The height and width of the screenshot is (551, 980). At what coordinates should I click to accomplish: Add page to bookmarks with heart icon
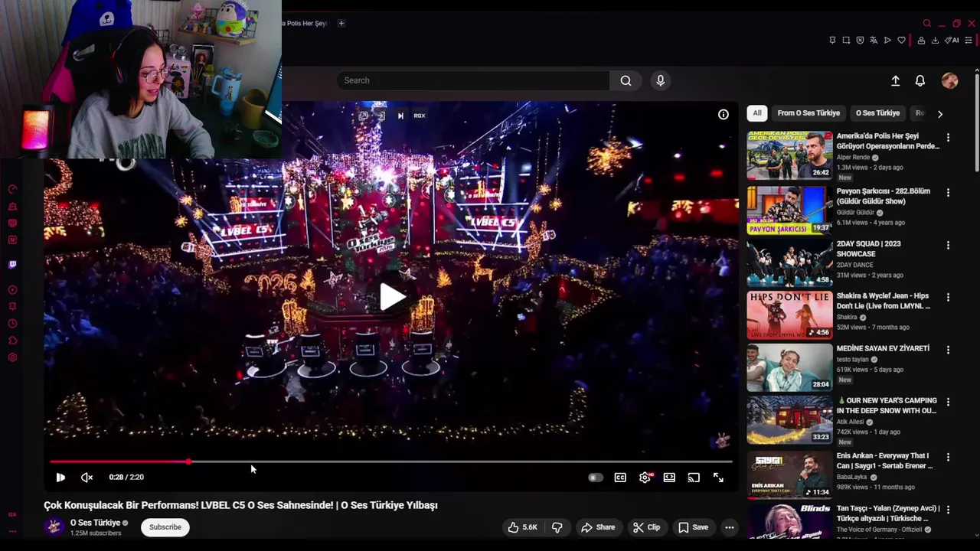(x=901, y=41)
